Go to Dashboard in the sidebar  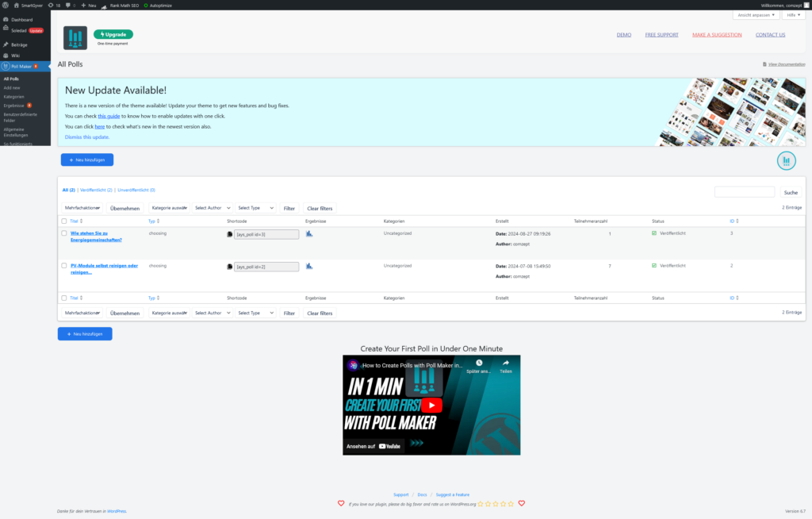tap(22, 19)
